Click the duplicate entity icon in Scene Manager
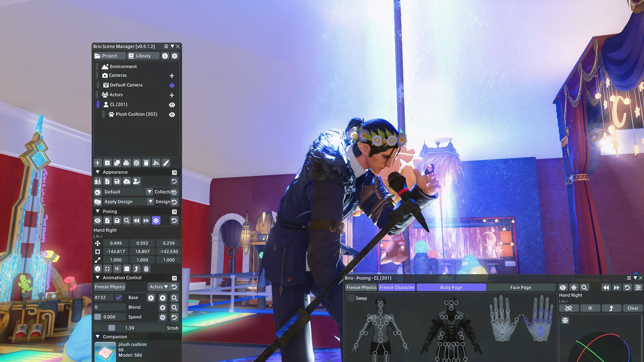Image resolution: width=644 pixels, height=362 pixels. pos(117,163)
